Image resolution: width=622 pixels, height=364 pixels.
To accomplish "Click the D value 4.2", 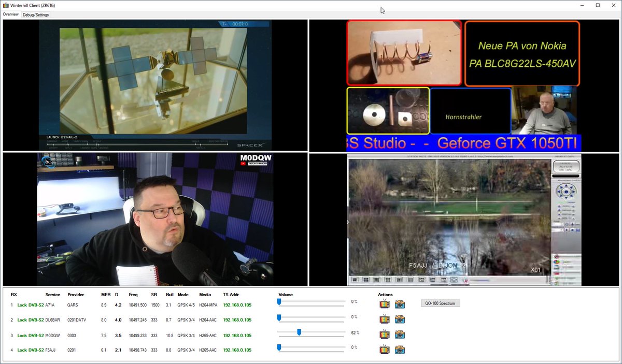I will pyautogui.click(x=118, y=305).
